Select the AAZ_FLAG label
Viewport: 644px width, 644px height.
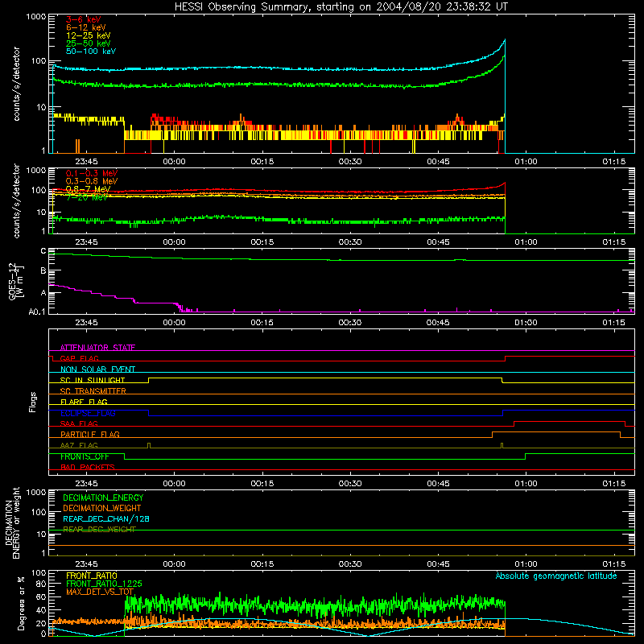click(79, 445)
